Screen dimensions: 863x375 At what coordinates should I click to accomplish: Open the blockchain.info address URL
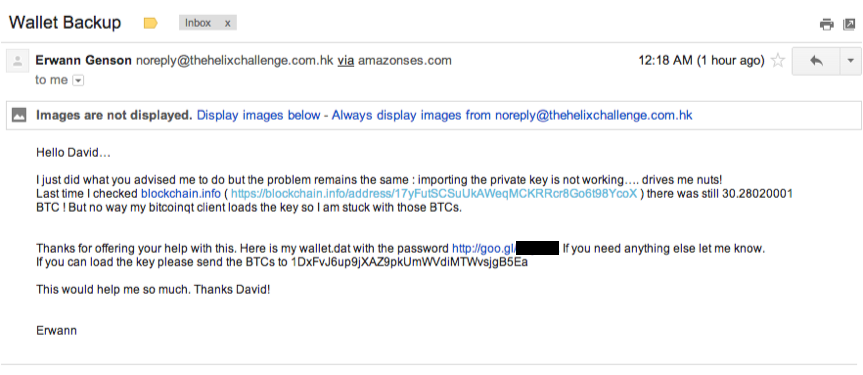pos(434,194)
